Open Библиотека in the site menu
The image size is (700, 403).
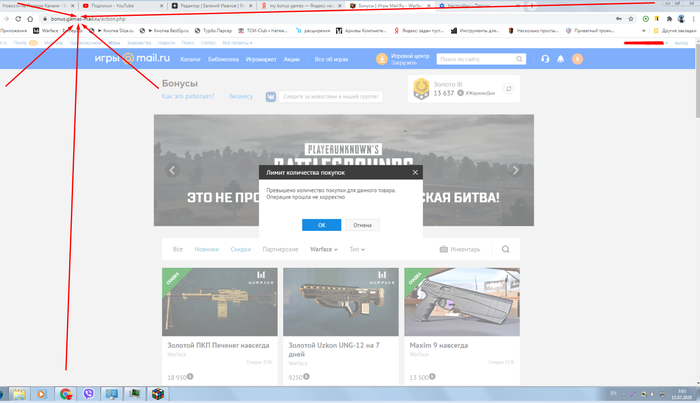(x=223, y=59)
